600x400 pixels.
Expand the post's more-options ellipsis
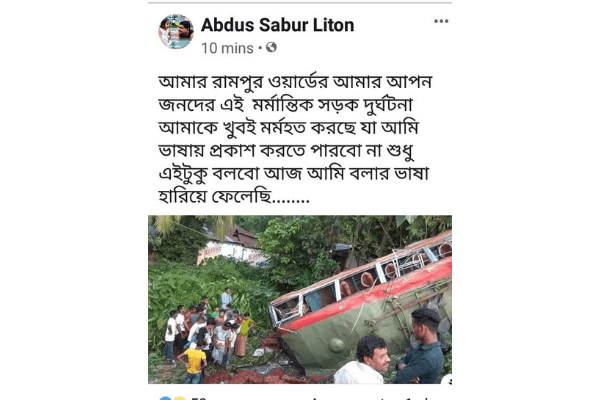[441, 21]
